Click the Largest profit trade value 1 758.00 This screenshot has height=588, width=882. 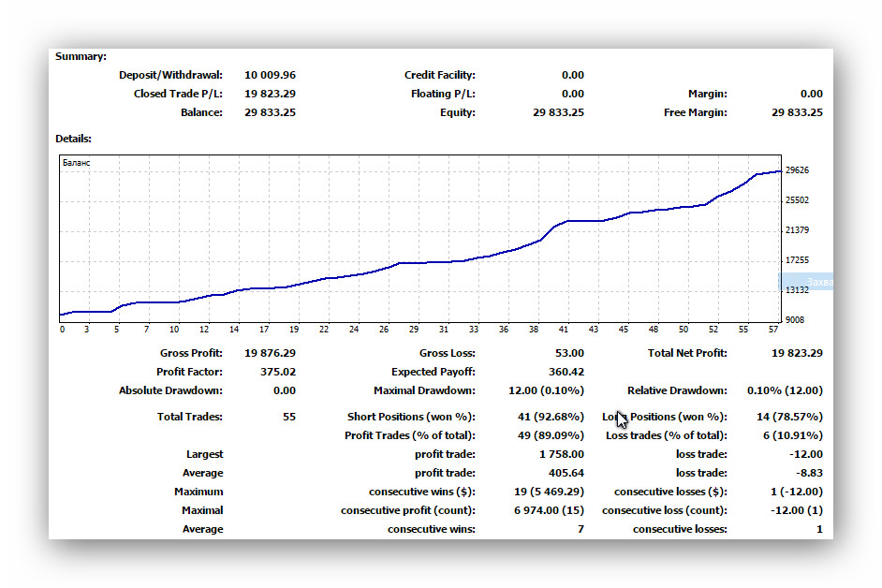click(x=562, y=454)
